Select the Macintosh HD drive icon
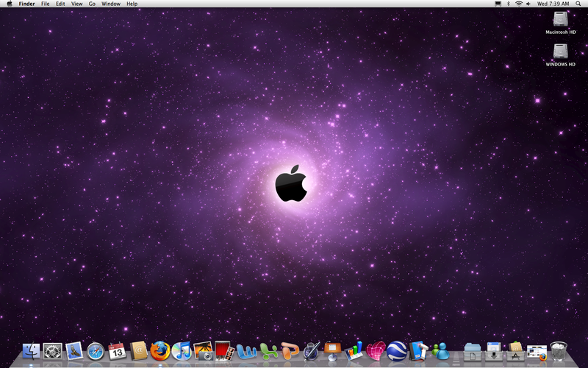The width and height of the screenshot is (588, 368). tap(560, 19)
